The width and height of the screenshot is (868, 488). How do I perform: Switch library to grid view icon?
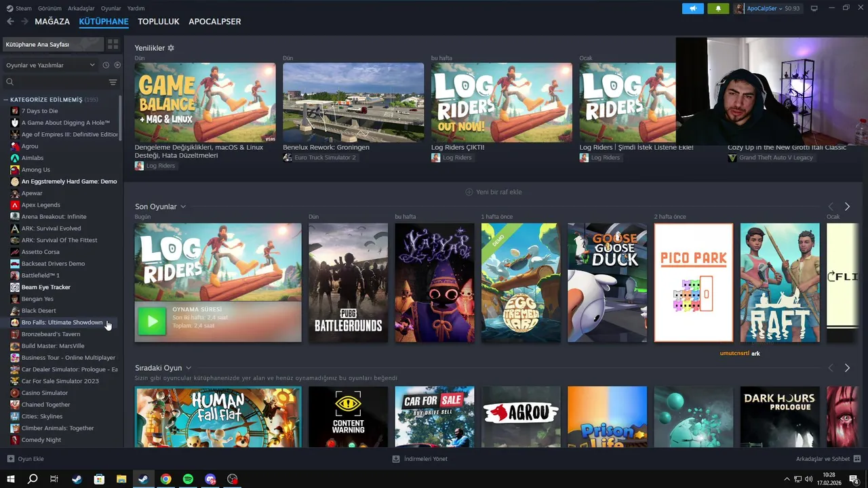tap(113, 44)
